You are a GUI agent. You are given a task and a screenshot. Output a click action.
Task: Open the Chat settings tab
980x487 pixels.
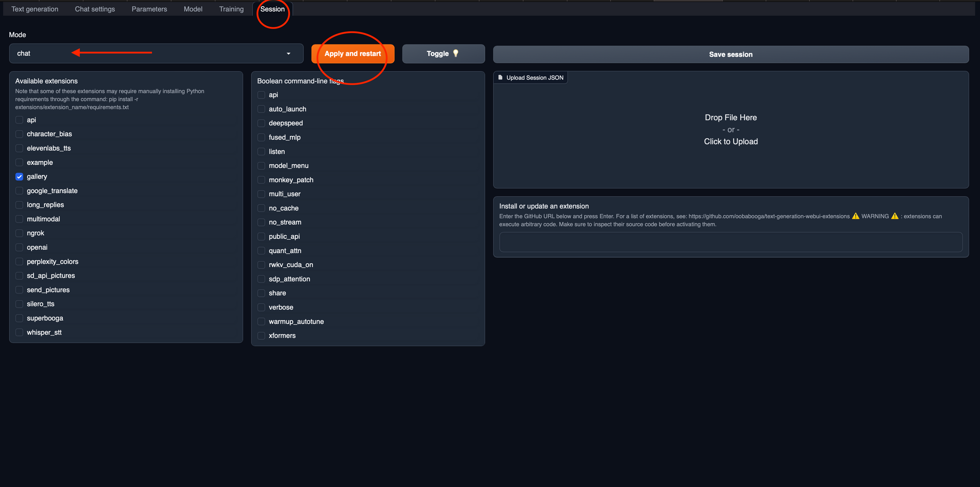94,9
